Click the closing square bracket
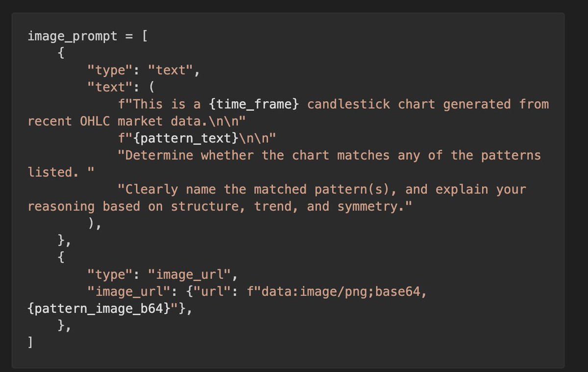Viewport: 588px width, 372px height. click(x=30, y=343)
